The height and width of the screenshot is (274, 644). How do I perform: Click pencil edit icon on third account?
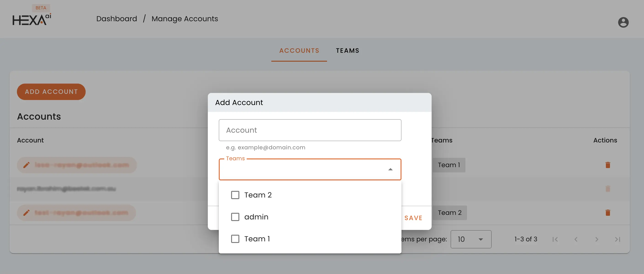coord(26,213)
